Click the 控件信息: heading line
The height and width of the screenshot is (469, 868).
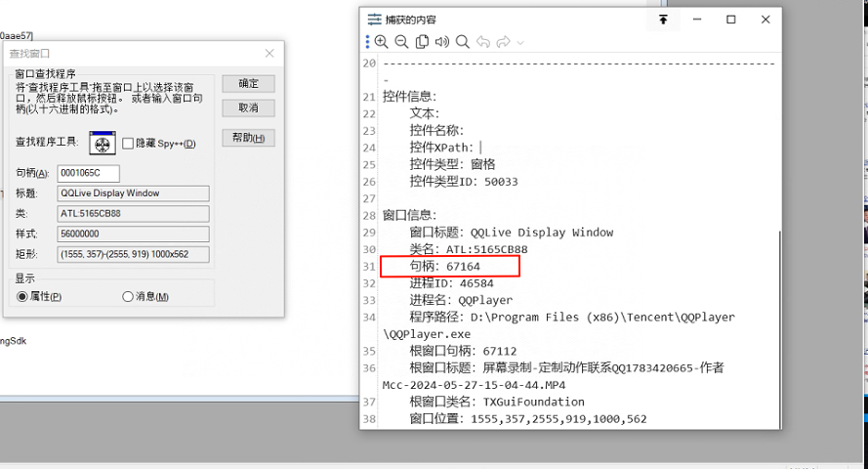point(410,97)
